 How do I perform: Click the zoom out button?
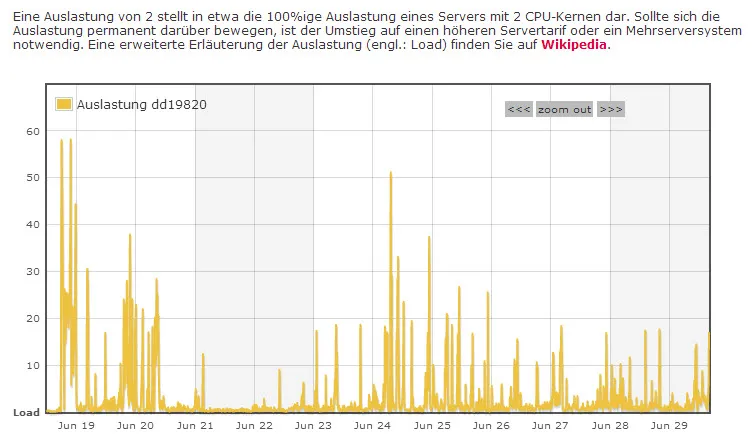pyautogui.click(x=564, y=109)
